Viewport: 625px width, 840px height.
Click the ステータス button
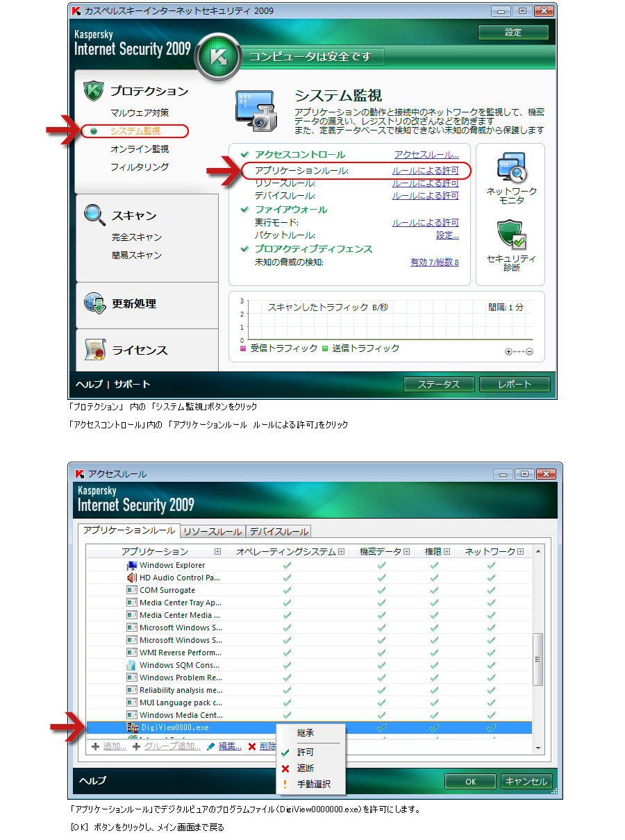pos(439,384)
